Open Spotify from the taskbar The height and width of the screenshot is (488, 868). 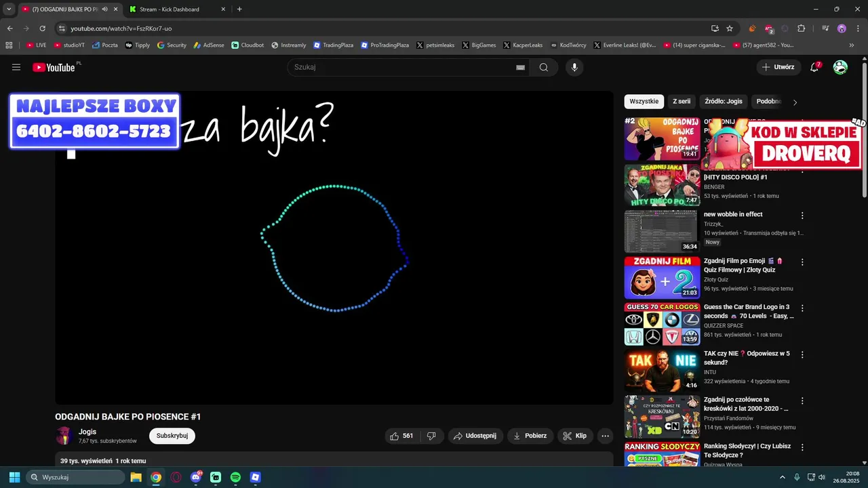pyautogui.click(x=235, y=477)
